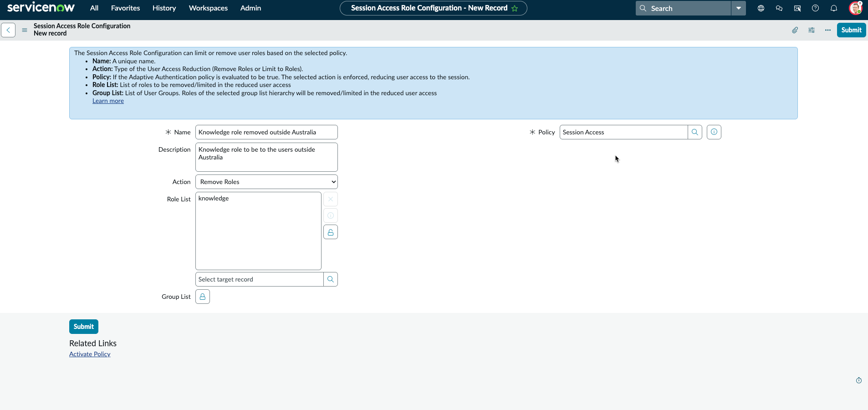Select the knowledge entry in Role List
The image size is (868, 410).
coord(214,198)
